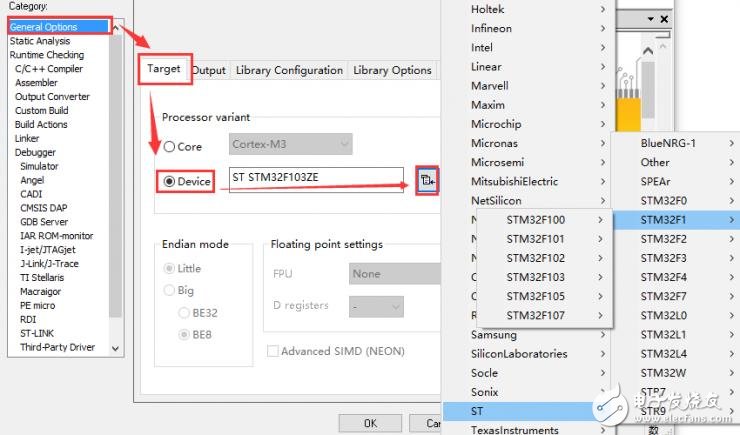Click the category list scroll-down arrow

[x=116, y=349]
